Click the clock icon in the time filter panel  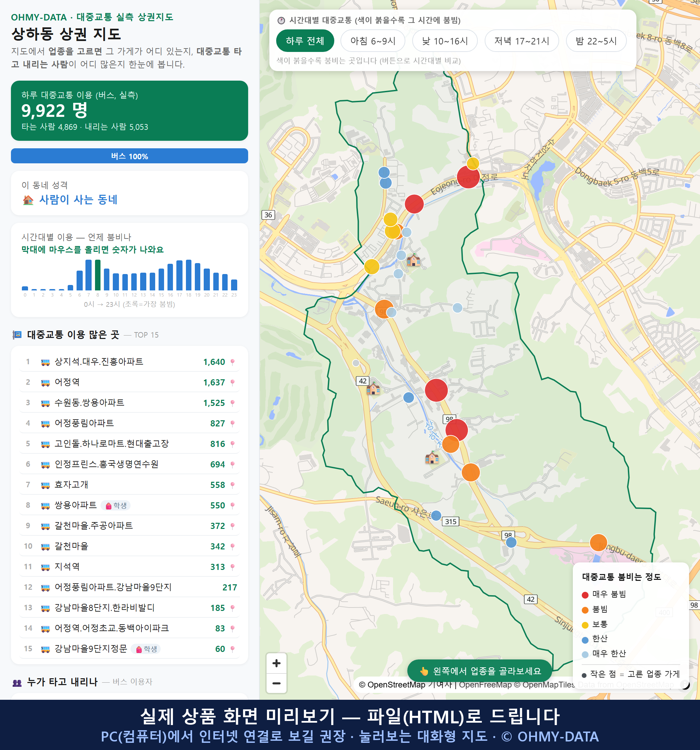(x=281, y=21)
